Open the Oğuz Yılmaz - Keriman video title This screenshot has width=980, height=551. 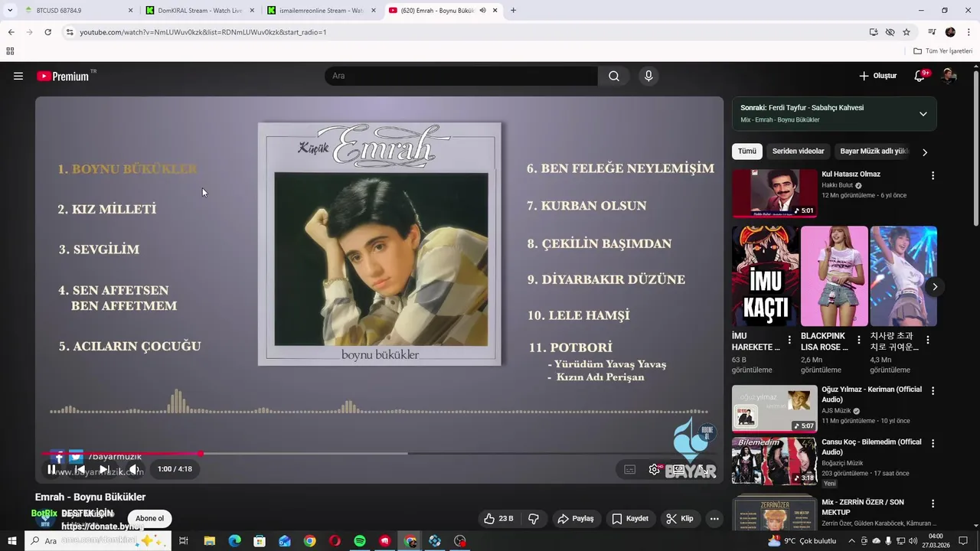[x=871, y=395]
